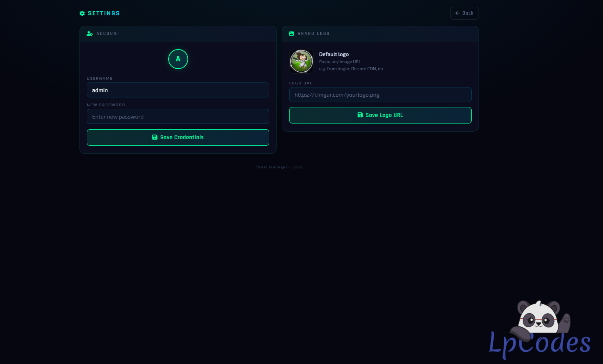Click the floppy disk icon on Save Logo URL

point(360,115)
